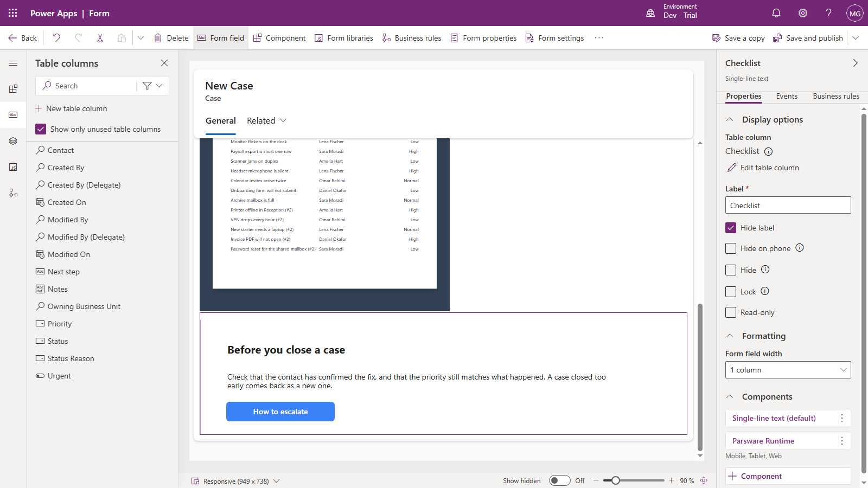
Task: Add a Component in properties pane
Action: click(788, 476)
